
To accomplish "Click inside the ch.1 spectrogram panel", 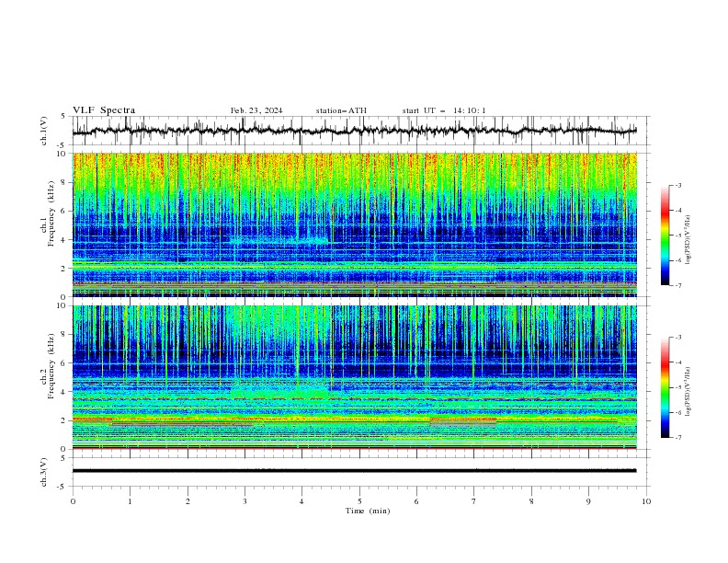I will coord(355,224).
